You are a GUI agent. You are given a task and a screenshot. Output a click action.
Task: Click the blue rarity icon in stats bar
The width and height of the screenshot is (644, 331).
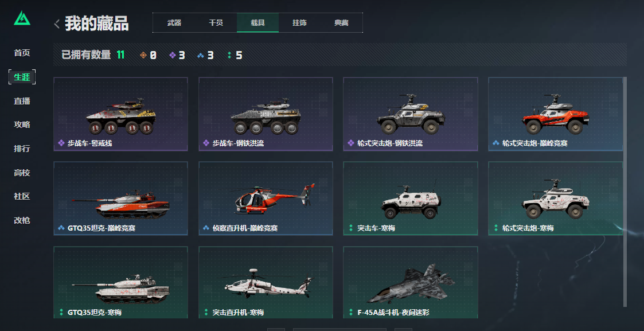click(201, 55)
